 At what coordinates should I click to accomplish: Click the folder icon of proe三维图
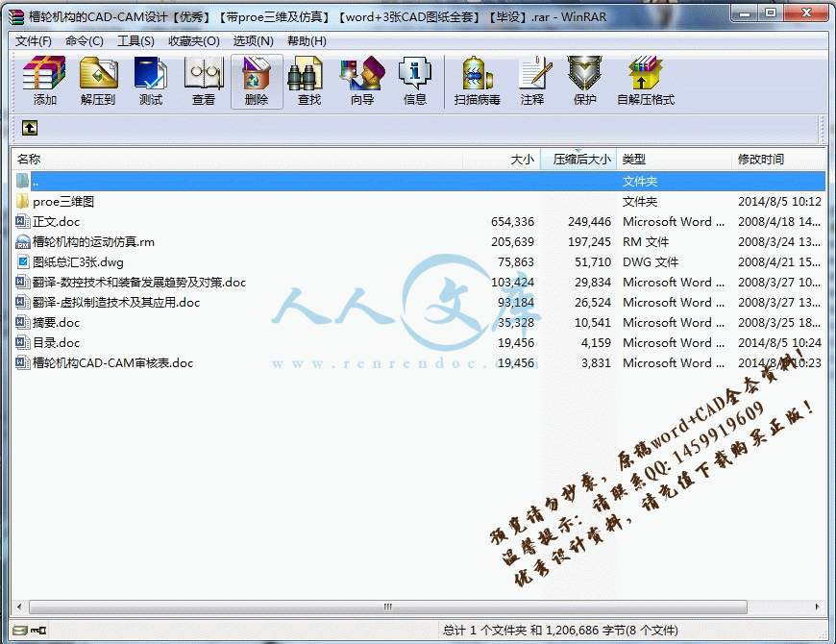tap(22, 201)
